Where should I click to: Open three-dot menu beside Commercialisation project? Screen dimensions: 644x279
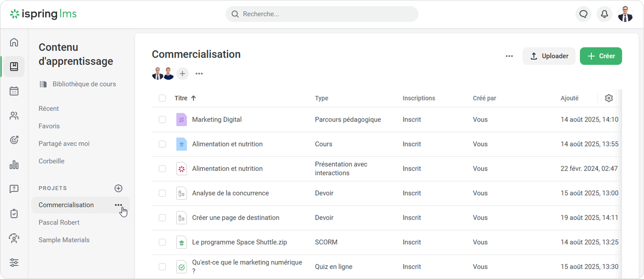(x=118, y=205)
